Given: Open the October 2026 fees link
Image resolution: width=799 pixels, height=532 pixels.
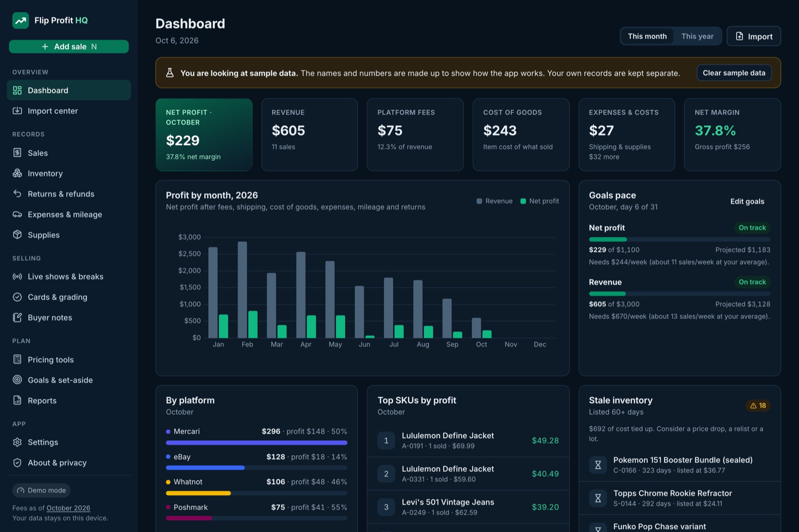Looking at the screenshot, I should coord(68,508).
